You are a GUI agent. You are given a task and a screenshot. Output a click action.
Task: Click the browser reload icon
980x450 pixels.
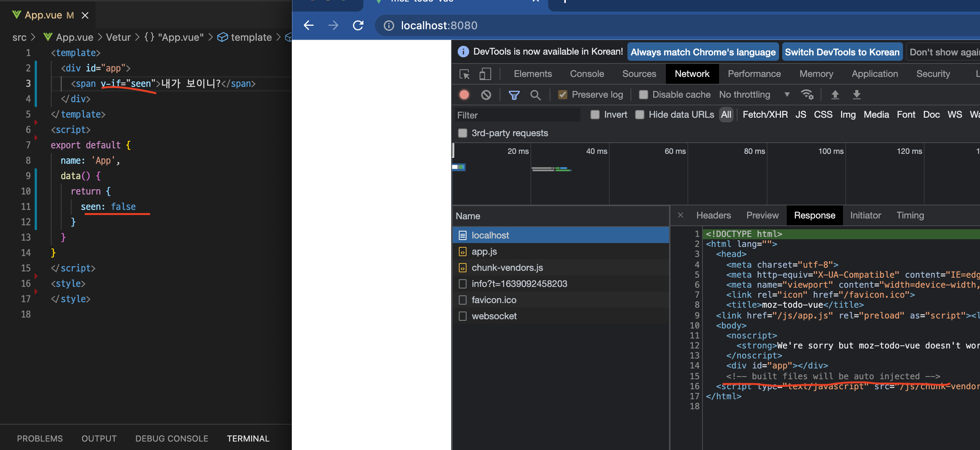click(358, 25)
